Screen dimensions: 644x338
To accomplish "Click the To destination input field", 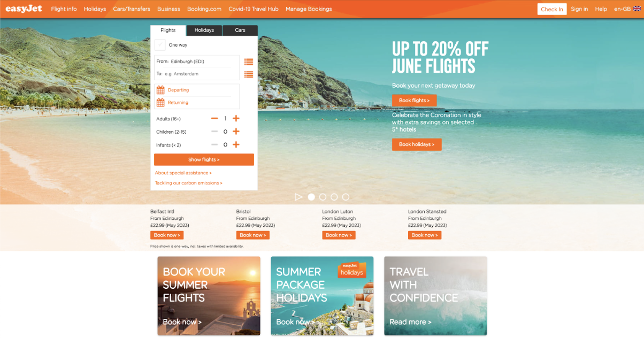I will pyautogui.click(x=197, y=74).
